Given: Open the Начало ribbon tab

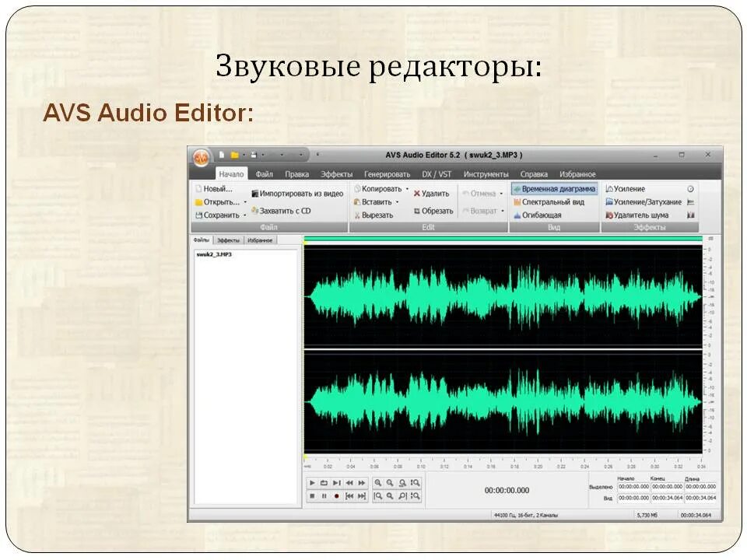Looking at the screenshot, I should (x=232, y=173).
